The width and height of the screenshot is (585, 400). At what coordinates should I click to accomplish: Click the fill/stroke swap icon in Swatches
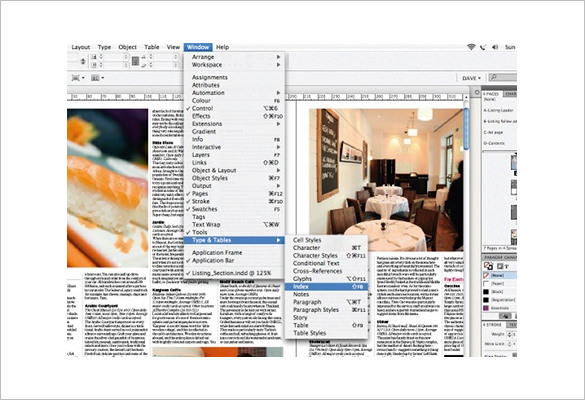488,266
